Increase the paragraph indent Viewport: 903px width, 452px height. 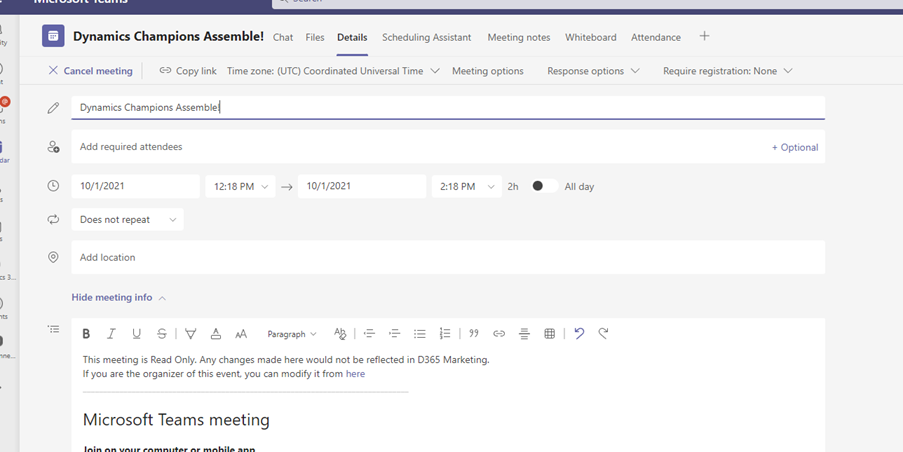[394, 333]
